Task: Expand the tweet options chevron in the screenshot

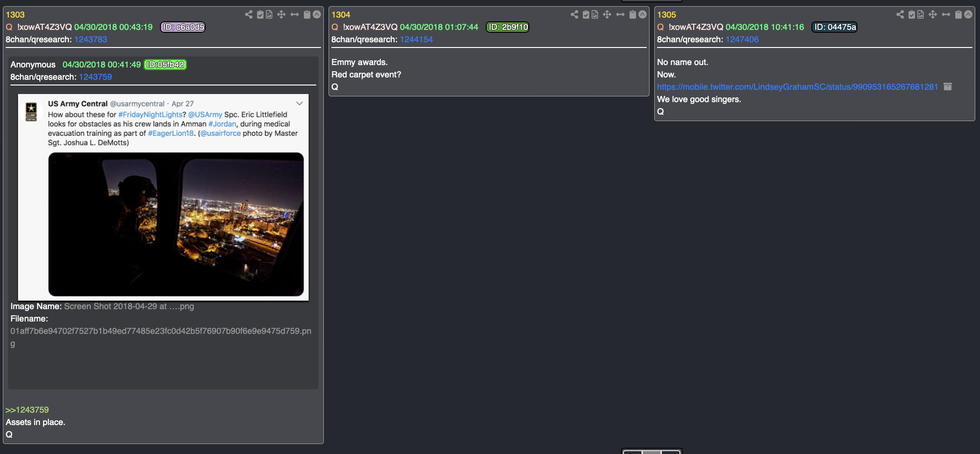Action: [x=300, y=103]
